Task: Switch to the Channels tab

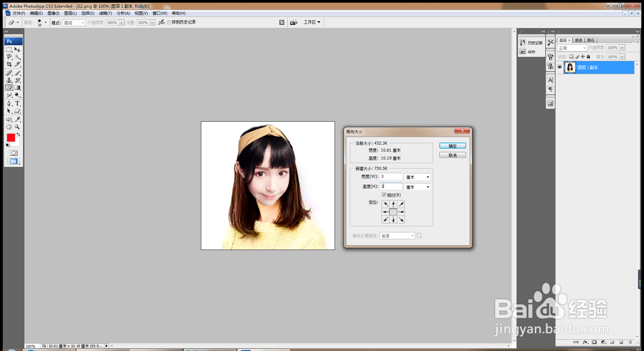Action: pyautogui.click(x=578, y=40)
